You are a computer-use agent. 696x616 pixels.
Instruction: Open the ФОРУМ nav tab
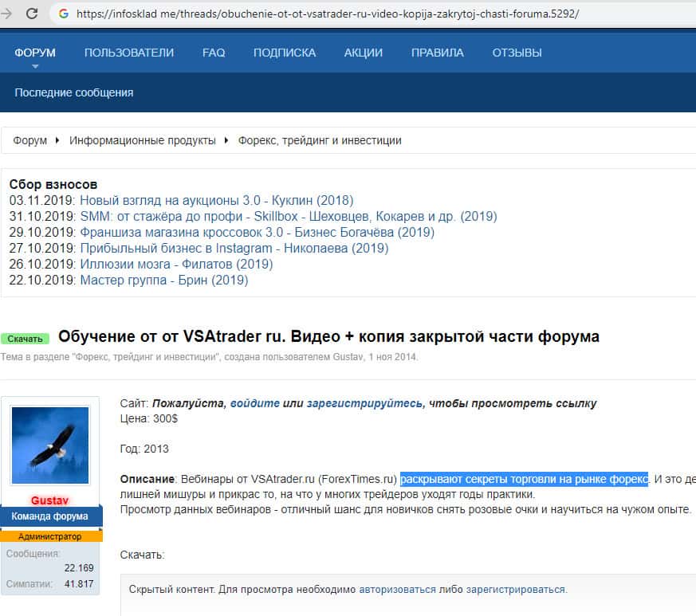pyautogui.click(x=35, y=53)
